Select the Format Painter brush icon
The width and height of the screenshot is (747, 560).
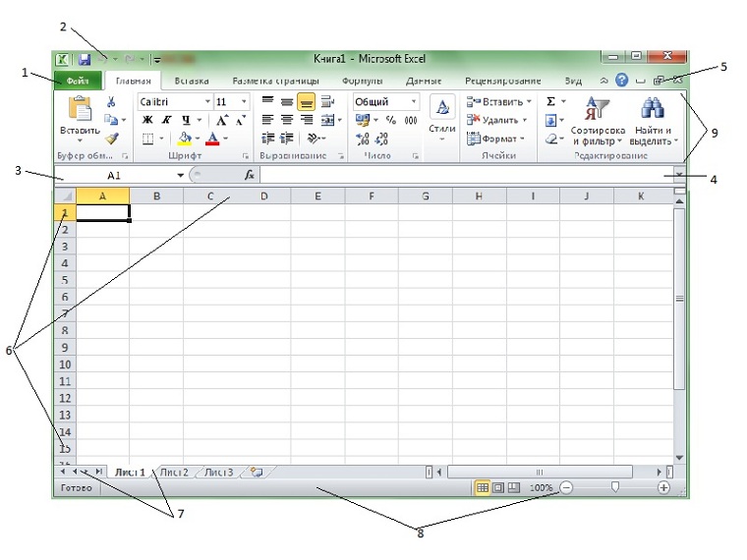(112, 139)
